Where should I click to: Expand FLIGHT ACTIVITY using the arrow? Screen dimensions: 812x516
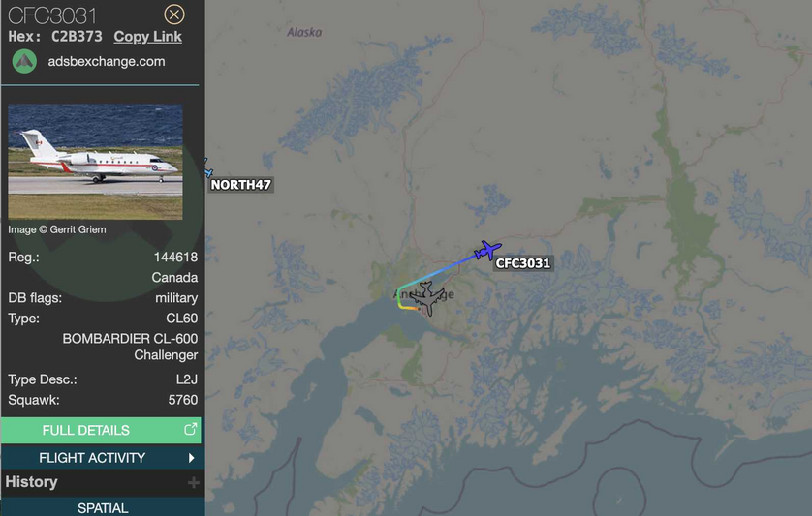point(192,458)
